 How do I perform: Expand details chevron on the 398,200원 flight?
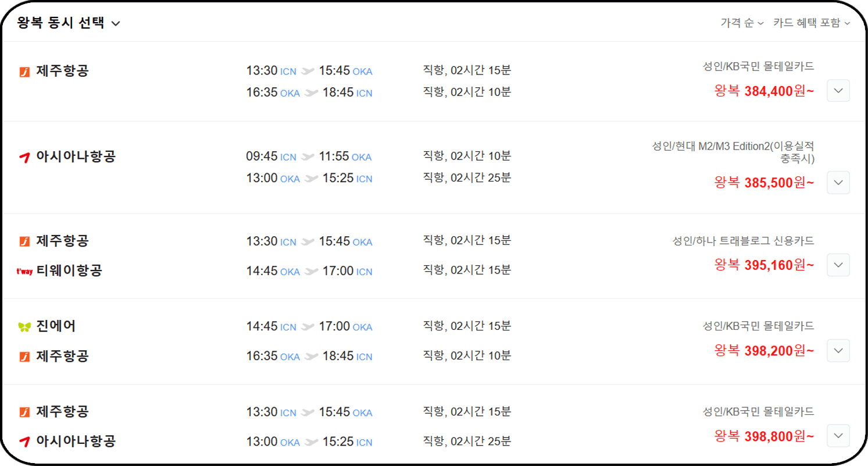(x=838, y=350)
